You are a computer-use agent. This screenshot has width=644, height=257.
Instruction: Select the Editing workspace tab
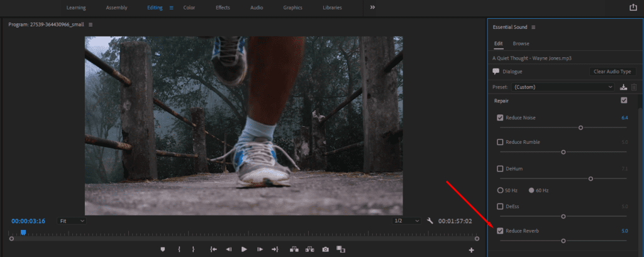pyautogui.click(x=155, y=8)
